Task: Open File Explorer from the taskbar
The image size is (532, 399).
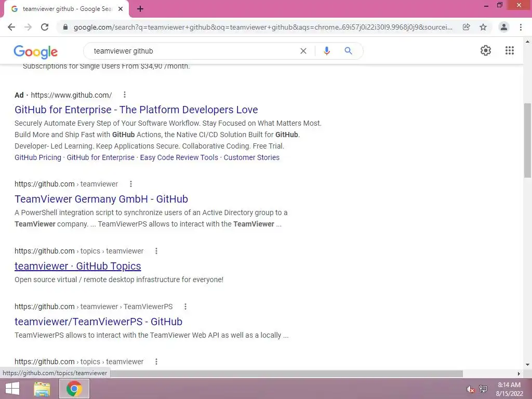Action: [42, 389]
